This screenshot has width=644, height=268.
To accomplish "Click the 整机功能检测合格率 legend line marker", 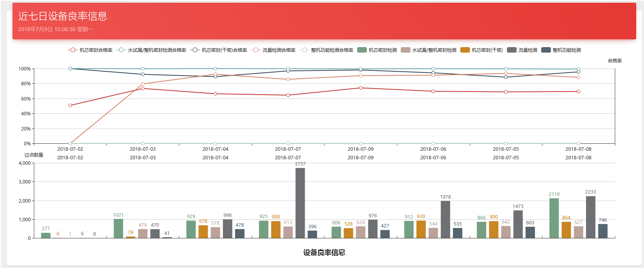I will pos(304,50).
